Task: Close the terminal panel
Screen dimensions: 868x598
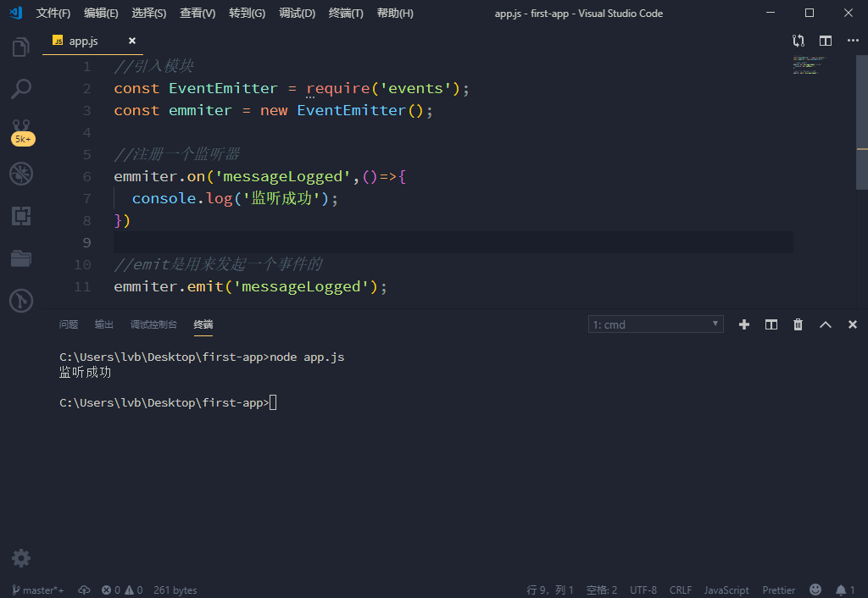Action: [x=853, y=324]
